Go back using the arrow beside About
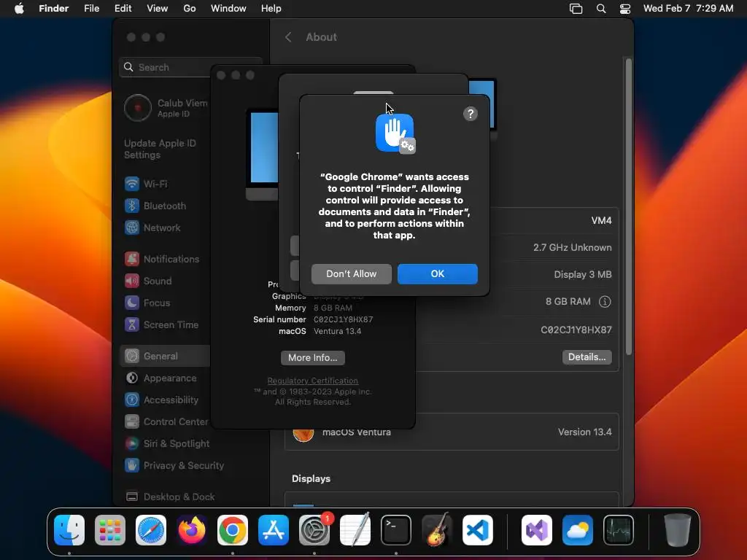Screen dimensions: 747x560 click(x=288, y=37)
